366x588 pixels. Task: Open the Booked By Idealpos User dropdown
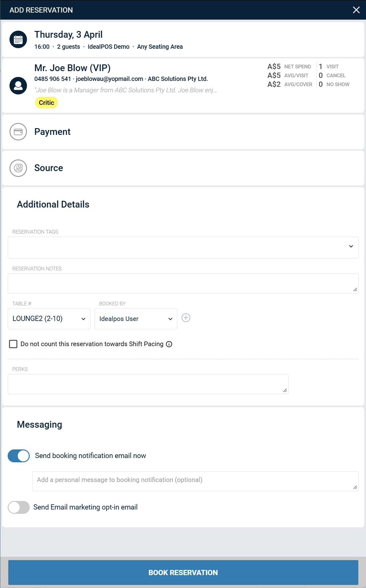point(136,319)
